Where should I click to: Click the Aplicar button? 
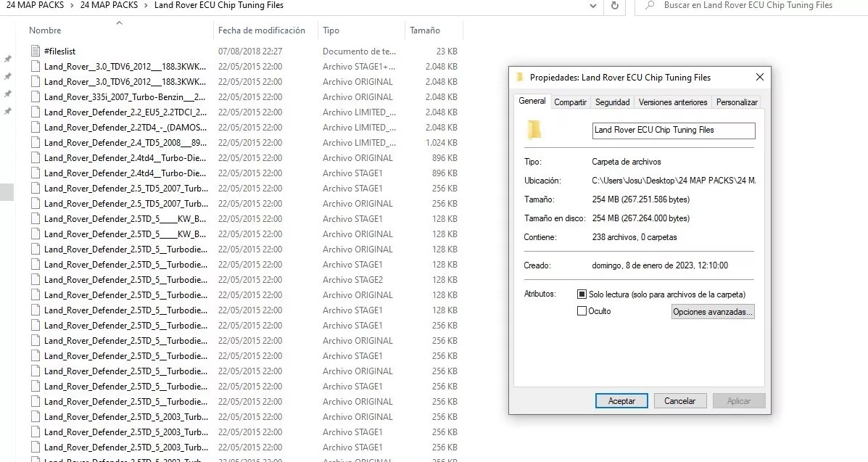point(739,400)
